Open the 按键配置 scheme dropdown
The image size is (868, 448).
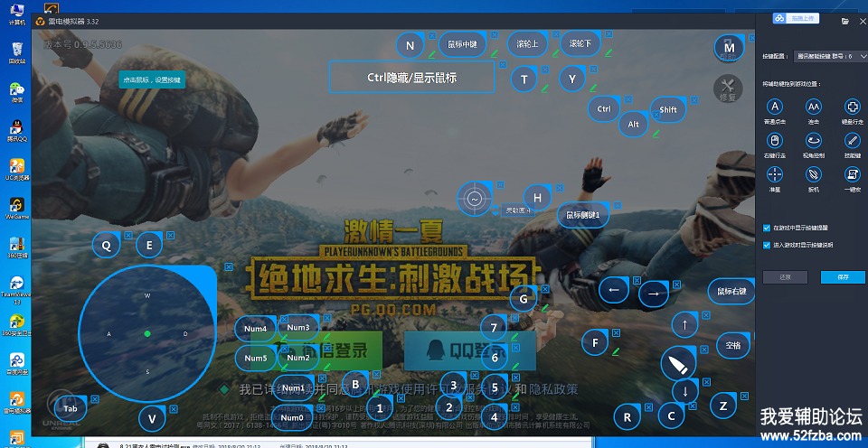click(x=830, y=56)
